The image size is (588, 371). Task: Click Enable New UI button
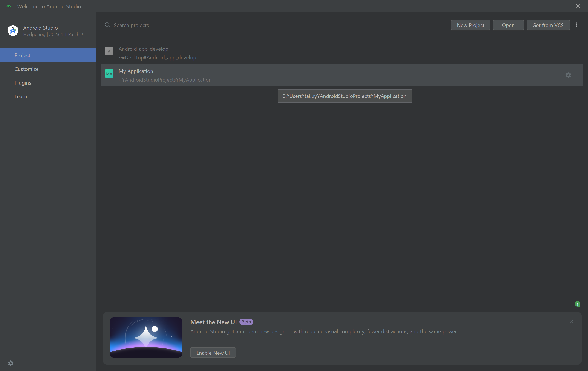tap(213, 353)
